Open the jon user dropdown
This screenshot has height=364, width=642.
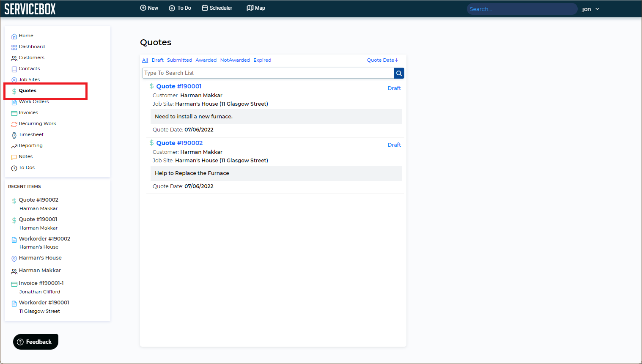click(x=590, y=9)
